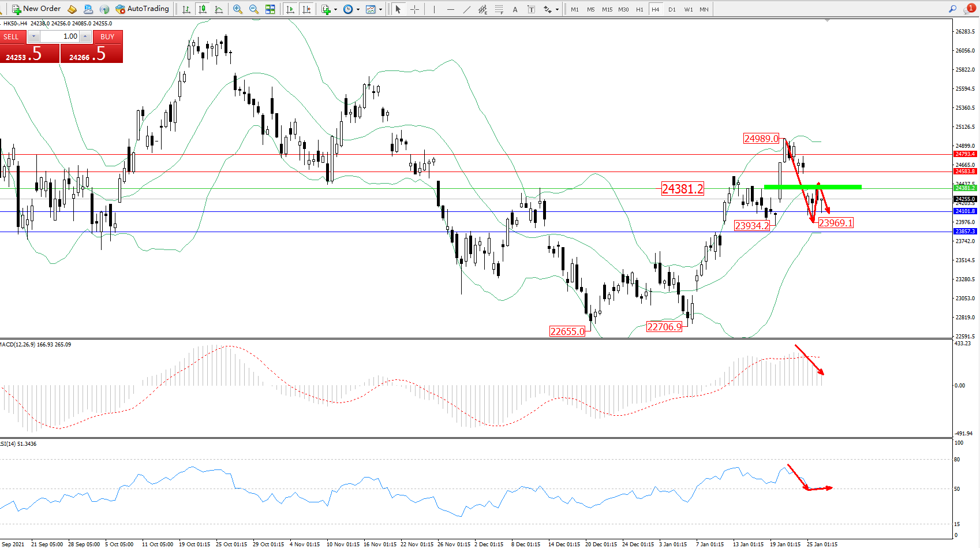Toggle chart shift from right edge
This screenshot has width=980, height=548.
(x=306, y=9)
